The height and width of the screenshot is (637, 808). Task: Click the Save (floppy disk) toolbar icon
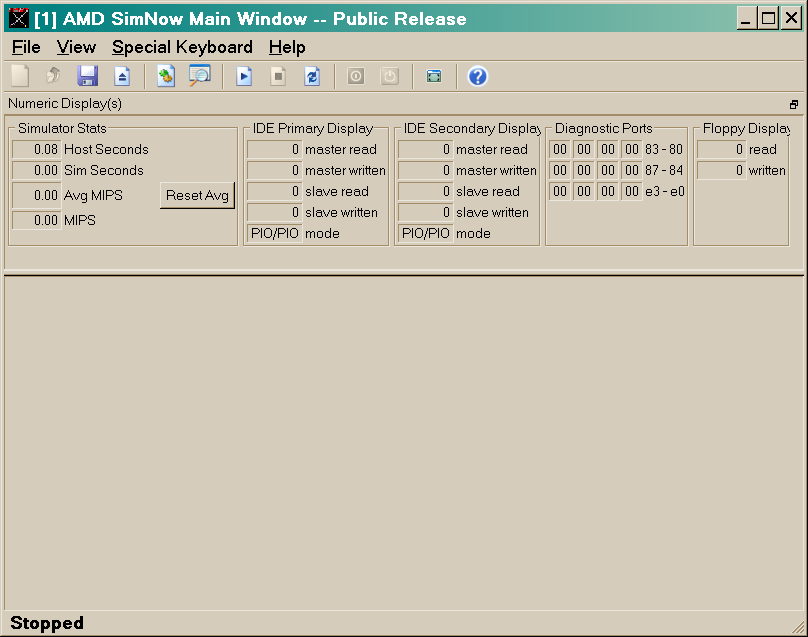tap(87, 76)
